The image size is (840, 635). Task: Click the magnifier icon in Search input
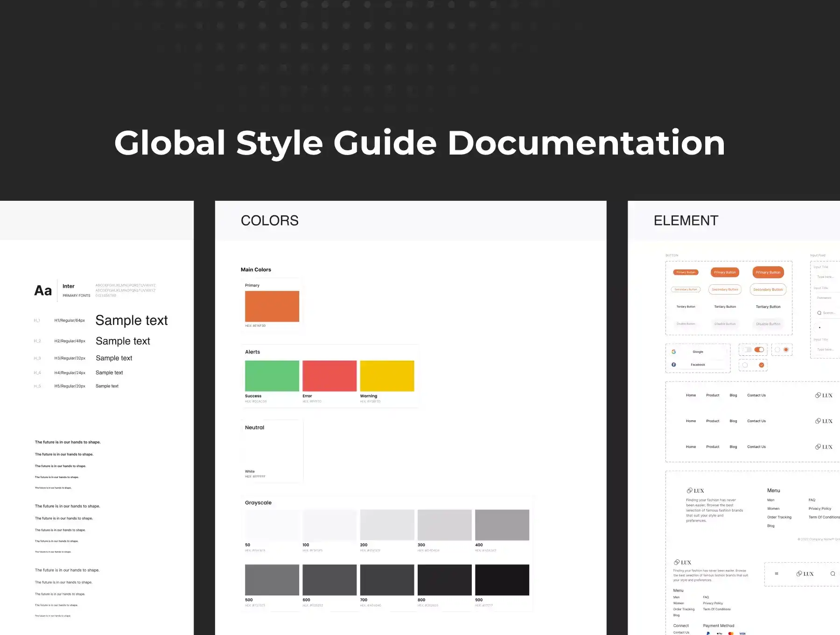coord(819,313)
